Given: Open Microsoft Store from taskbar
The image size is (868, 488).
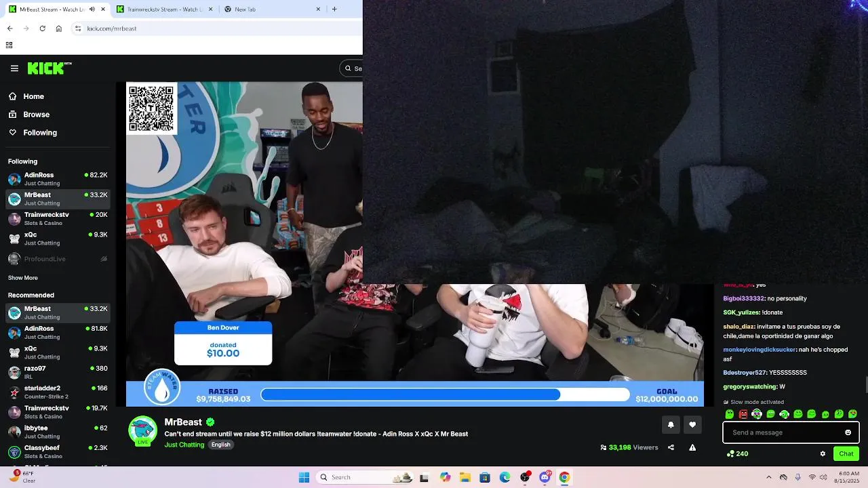Looking at the screenshot, I should point(485,477).
